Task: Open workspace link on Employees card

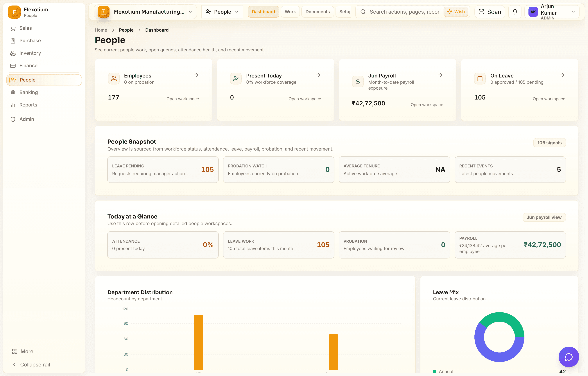Action: click(183, 99)
